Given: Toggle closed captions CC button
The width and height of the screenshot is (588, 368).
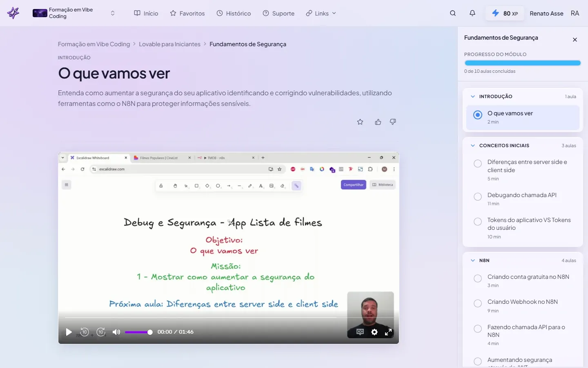Looking at the screenshot, I should coord(360,332).
